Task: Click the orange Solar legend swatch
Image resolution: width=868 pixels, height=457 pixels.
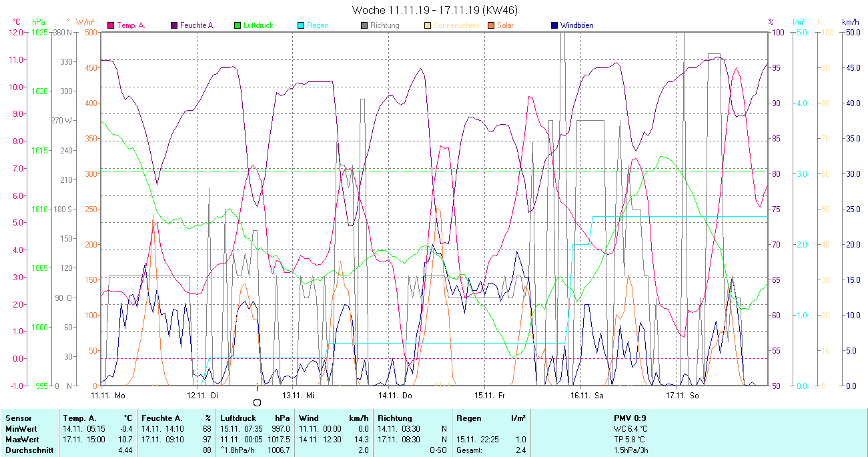Action: point(491,25)
